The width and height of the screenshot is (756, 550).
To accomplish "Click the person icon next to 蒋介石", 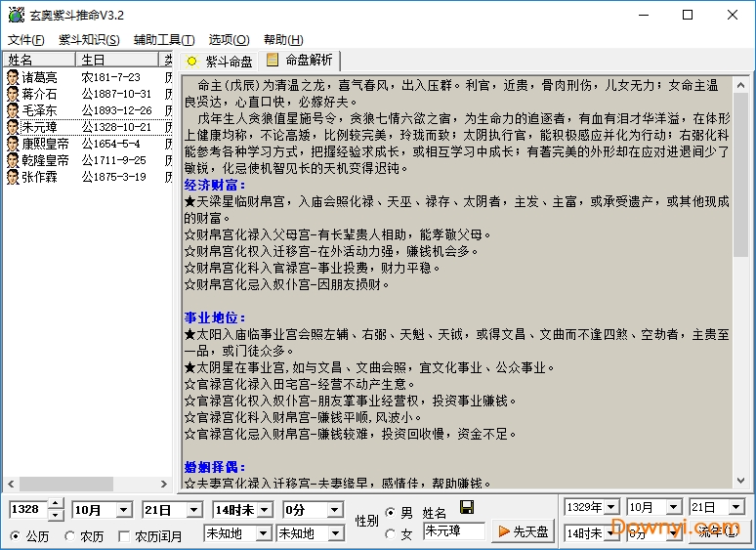I will 13,94.
